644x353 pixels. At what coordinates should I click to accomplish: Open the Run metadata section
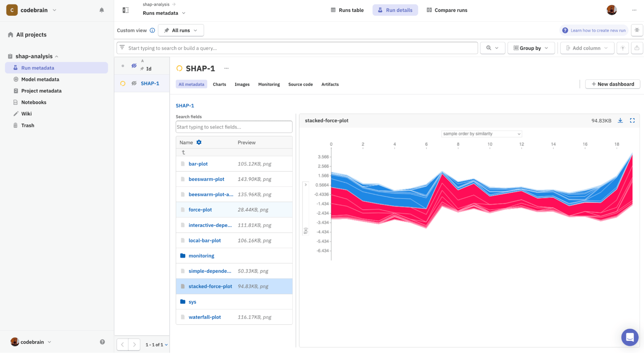38,68
